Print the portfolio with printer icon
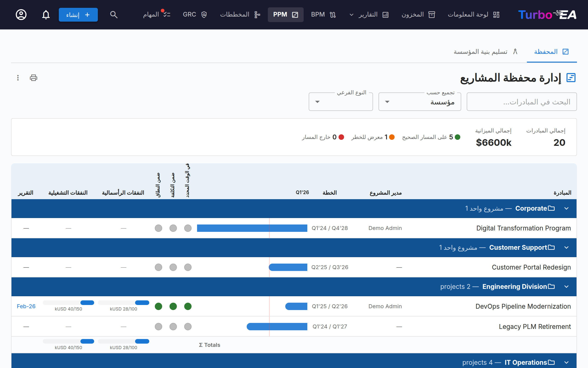This screenshot has width=588, height=368. pyautogui.click(x=34, y=78)
